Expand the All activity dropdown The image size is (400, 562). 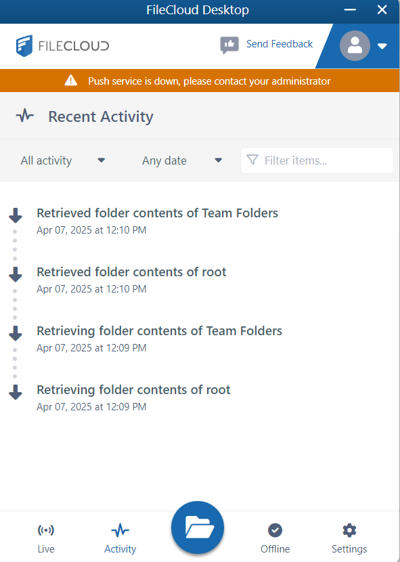(62, 161)
